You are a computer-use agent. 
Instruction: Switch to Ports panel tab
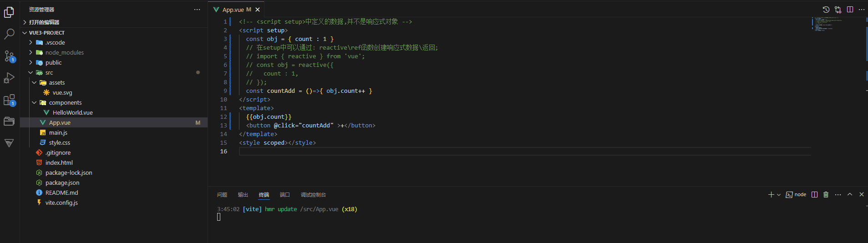[x=285, y=195]
